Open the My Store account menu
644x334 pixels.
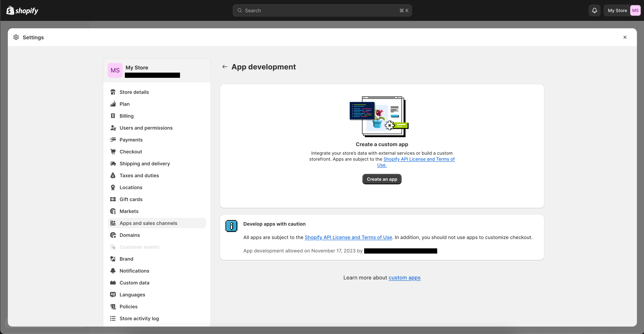(617, 10)
